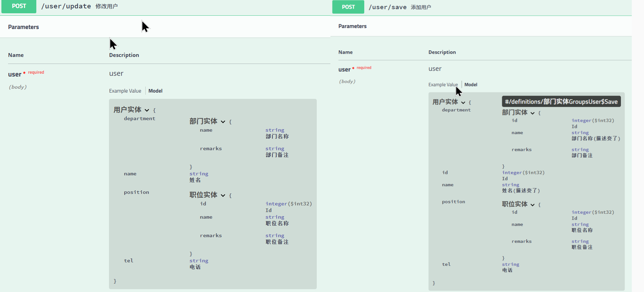Screen dimensions: 644x292
Task: Click the 职位备注 description in /user/update
Action: [x=277, y=242]
